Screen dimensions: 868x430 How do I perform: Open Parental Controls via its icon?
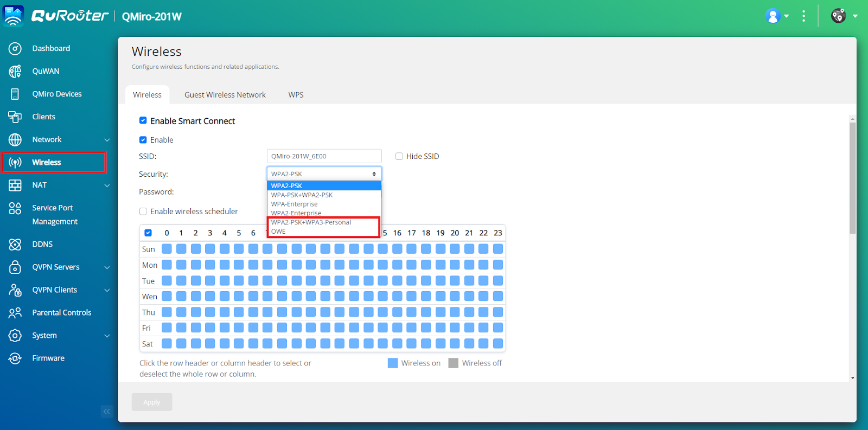[x=15, y=313]
